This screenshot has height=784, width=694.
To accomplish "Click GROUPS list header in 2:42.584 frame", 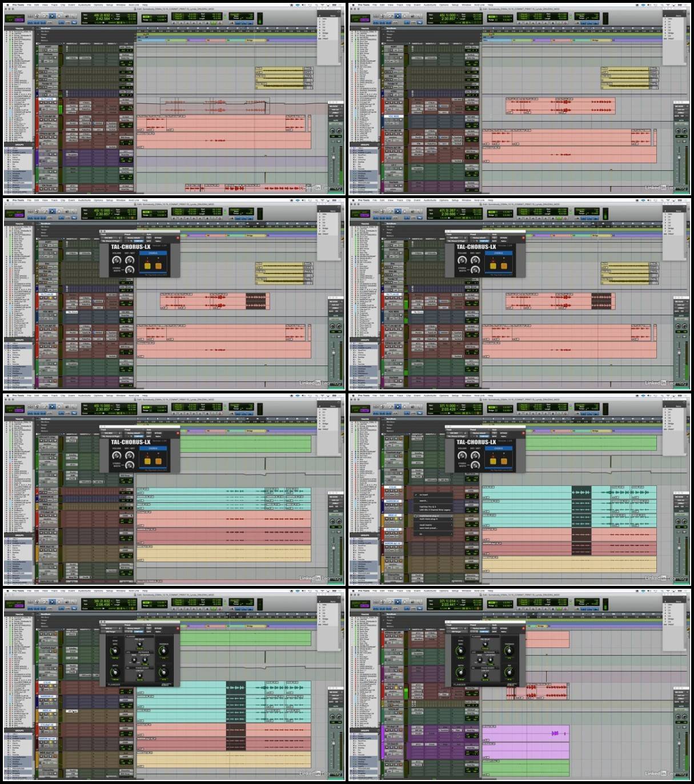I will point(19,144).
